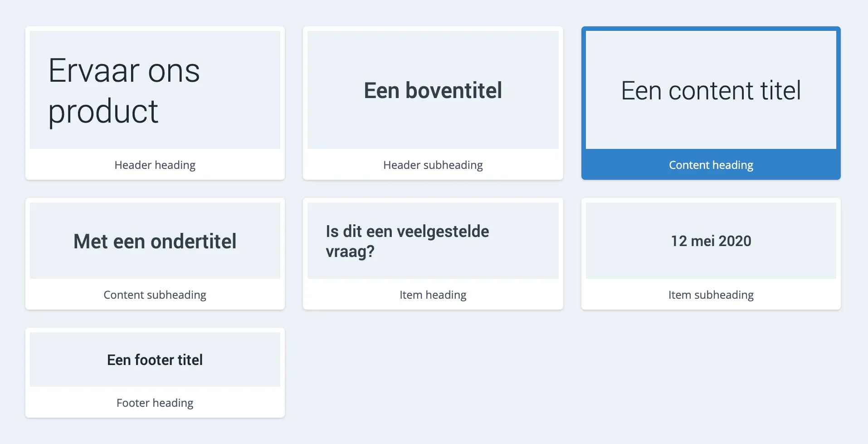Select the 'Footer heading' label text
This screenshot has height=444, width=868.
(155, 403)
